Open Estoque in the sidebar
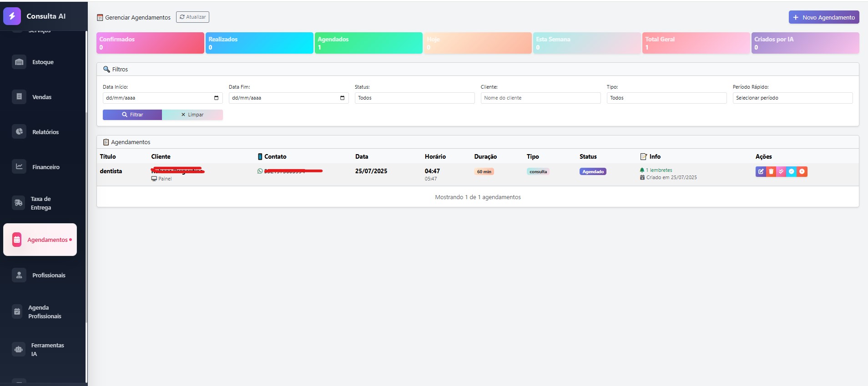This screenshot has height=386, width=868. 43,62
